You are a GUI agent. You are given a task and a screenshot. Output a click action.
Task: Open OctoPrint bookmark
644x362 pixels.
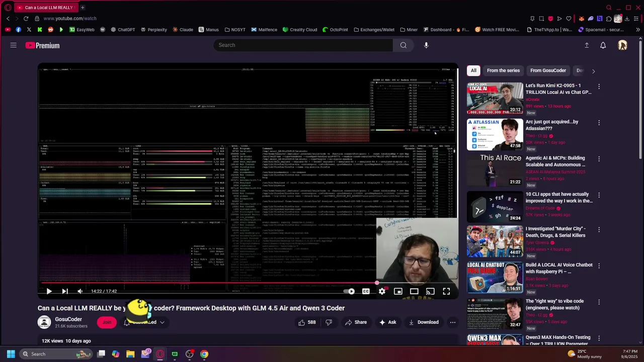pyautogui.click(x=335, y=30)
